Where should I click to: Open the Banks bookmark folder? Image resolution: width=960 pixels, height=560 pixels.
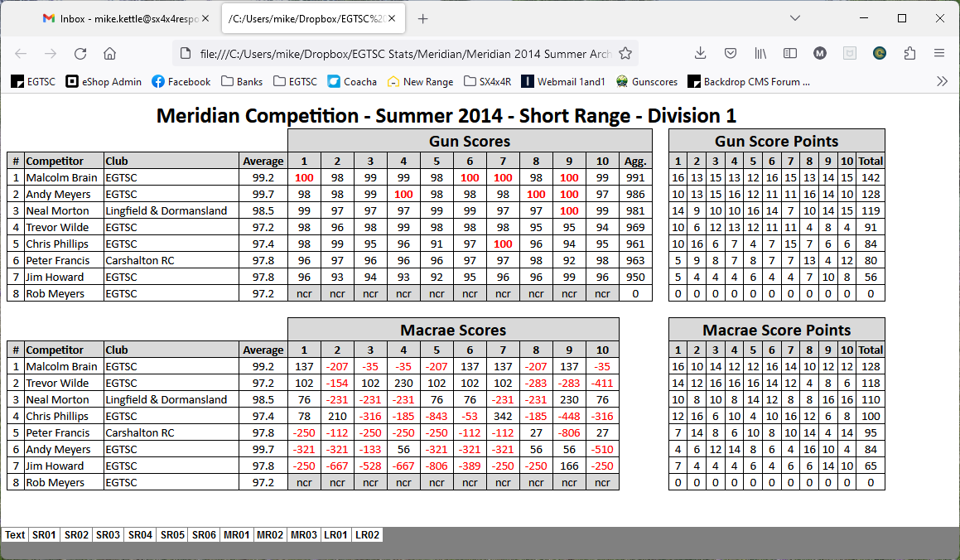pos(242,81)
